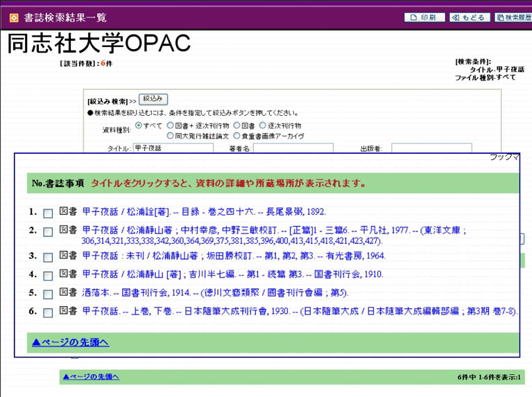This screenshot has width=532, height=397.
Task: Select the 同大発行雑誌論文 radio option
Action: tap(171, 136)
